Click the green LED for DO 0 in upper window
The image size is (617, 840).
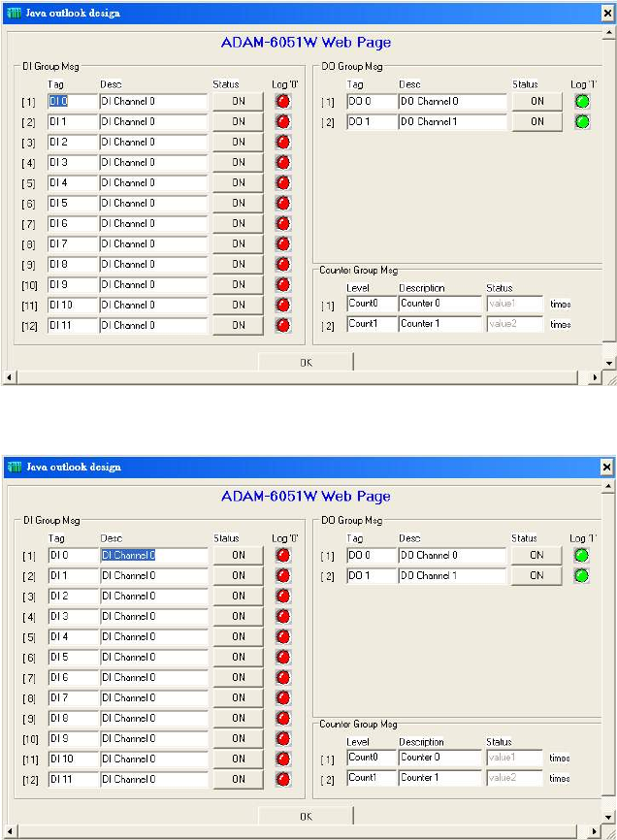(x=582, y=101)
